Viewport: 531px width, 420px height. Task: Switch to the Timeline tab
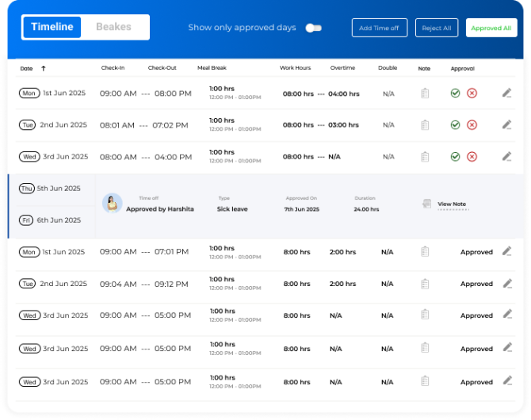point(52,27)
